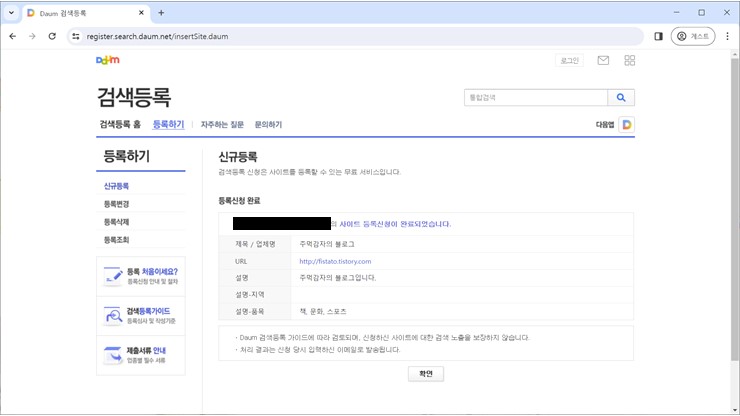Click the 주먹감자의 블로그 title text

(327, 244)
